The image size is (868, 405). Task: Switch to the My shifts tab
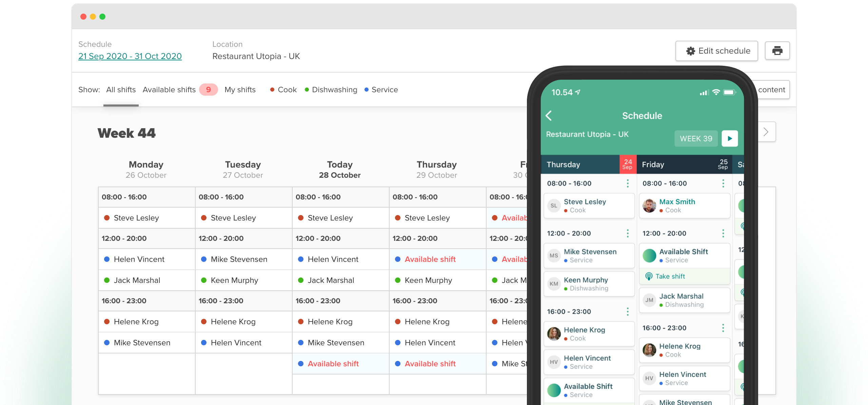pyautogui.click(x=240, y=90)
